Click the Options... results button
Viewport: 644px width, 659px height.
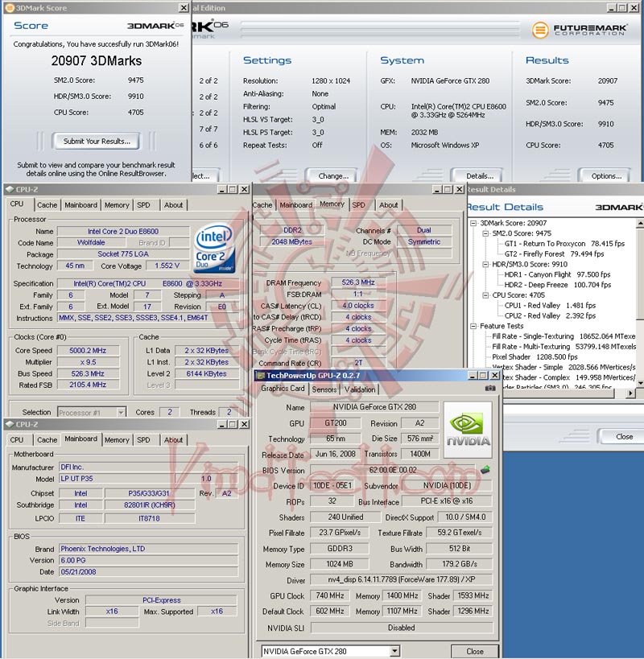(x=606, y=176)
